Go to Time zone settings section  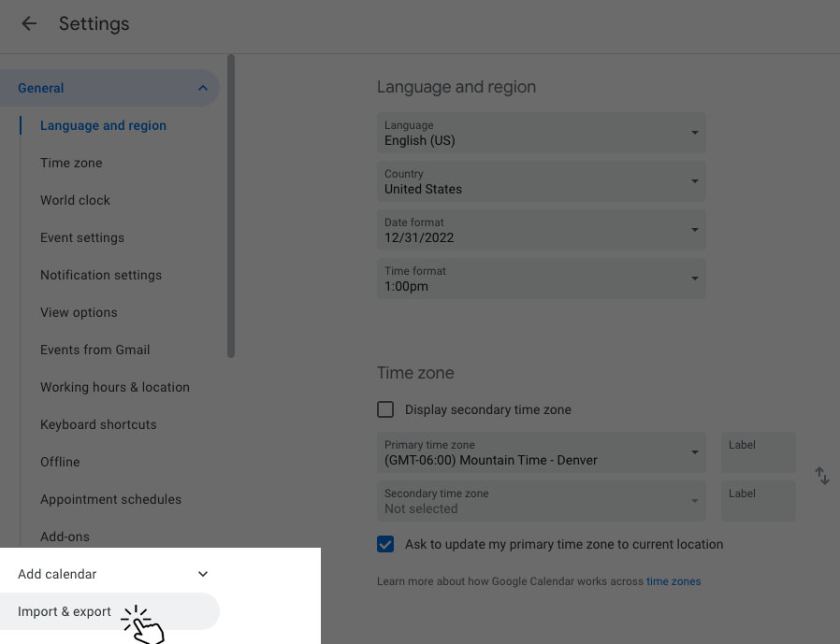pyautogui.click(x=71, y=163)
